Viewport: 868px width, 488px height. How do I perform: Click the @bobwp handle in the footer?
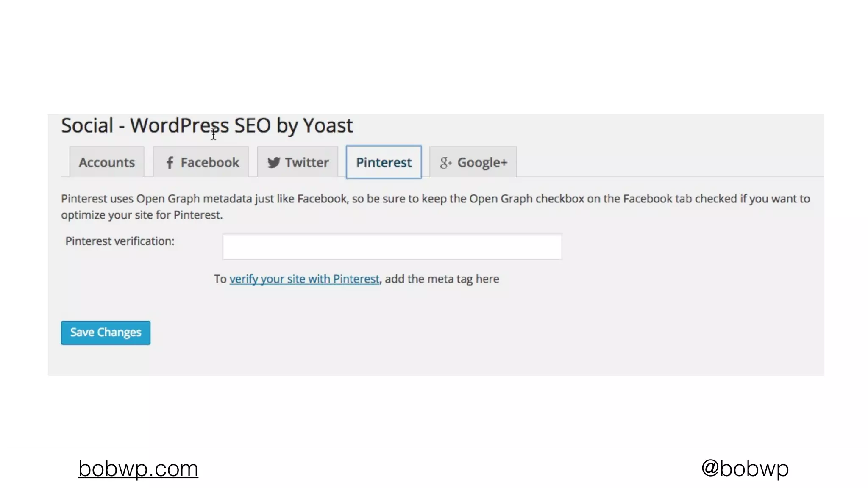(x=745, y=469)
